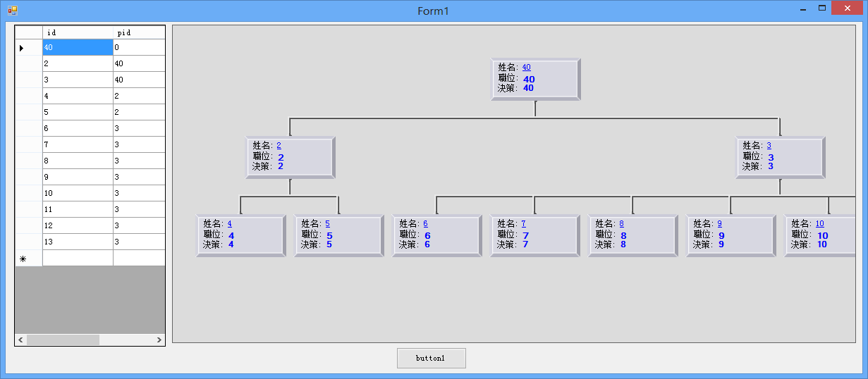This screenshot has width=868, height=379.
Task: Minimize the Form1 window
Action: tap(803, 9)
